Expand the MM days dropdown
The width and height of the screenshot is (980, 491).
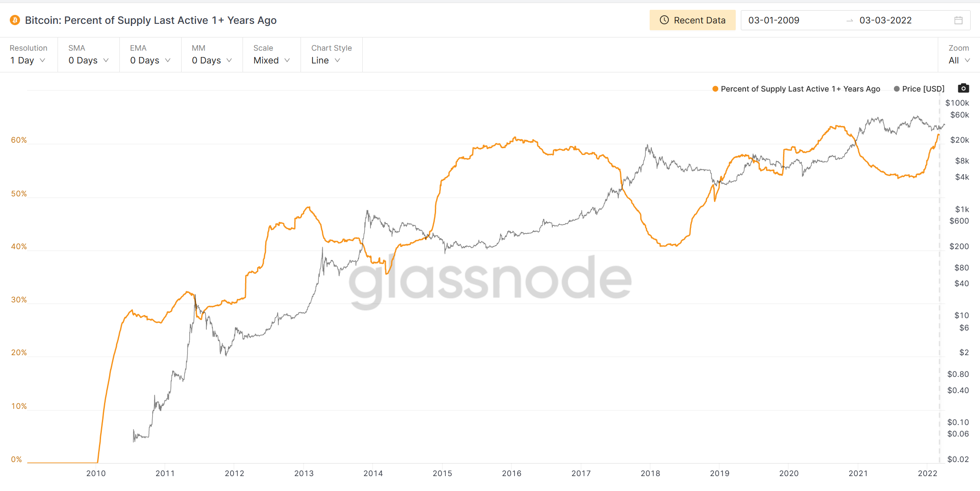(x=212, y=60)
